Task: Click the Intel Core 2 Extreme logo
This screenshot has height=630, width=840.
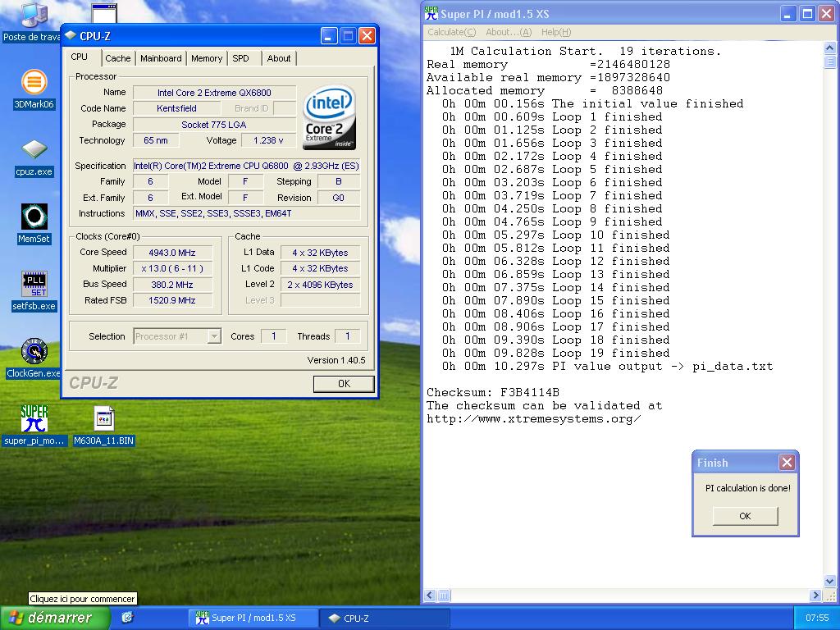Action: [x=329, y=116]
